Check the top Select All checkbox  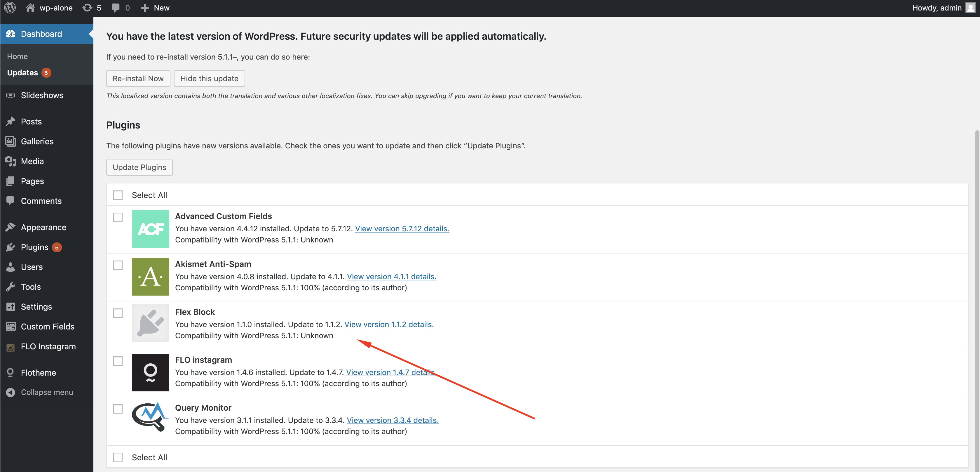coord(118,195)
